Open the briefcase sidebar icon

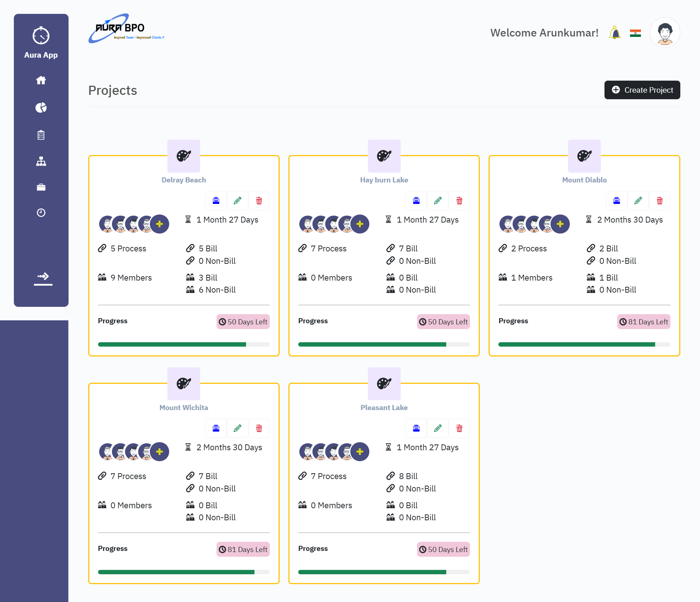coord(41,188)
